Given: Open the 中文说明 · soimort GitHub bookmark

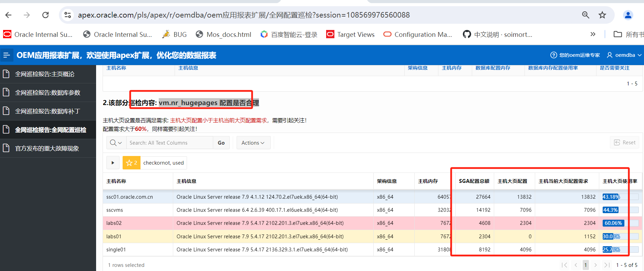Looking at the screenshot, I should [x=498, y=34].
